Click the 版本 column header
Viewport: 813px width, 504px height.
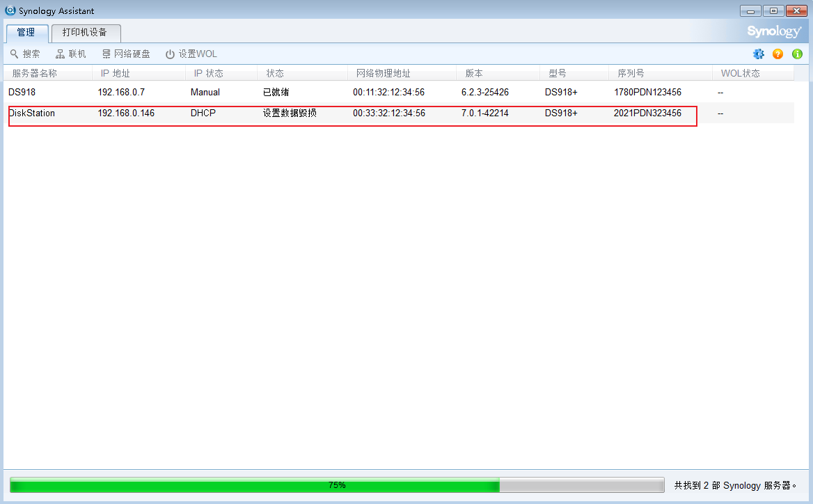[x=474, y=73]
